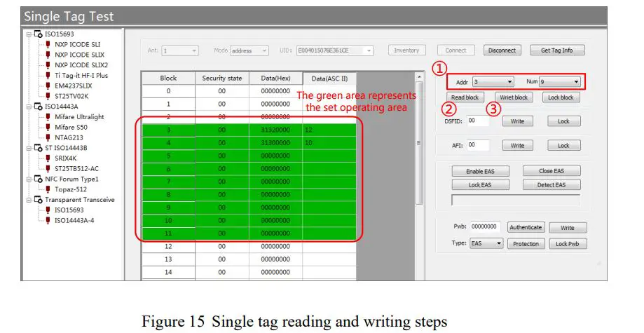
Task: Collapse the ISO14443A tree group
Action: pos(29,107)
